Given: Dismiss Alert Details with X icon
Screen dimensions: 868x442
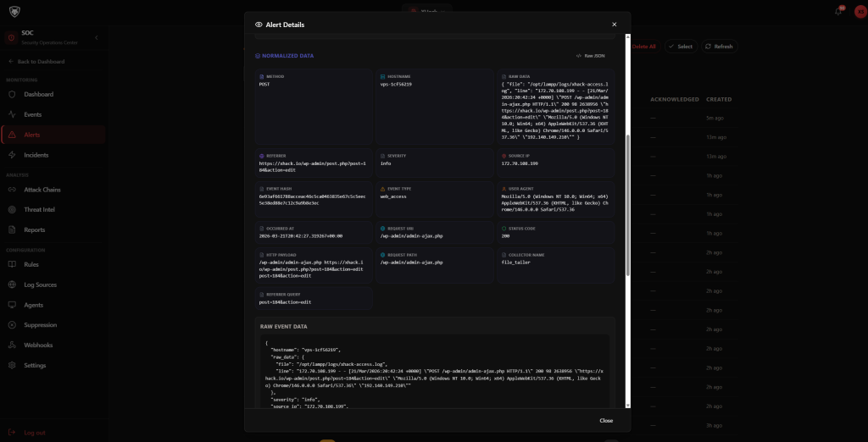Looking at the screenshot, I should [615, 25].
